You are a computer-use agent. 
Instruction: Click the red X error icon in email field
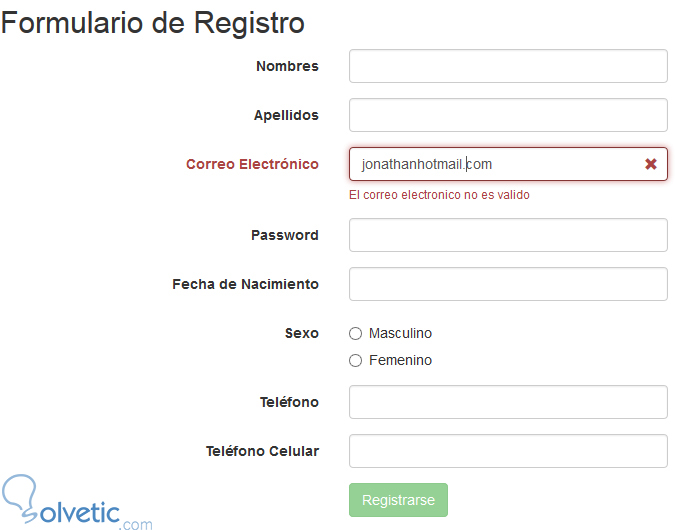[x=651, y=164]
